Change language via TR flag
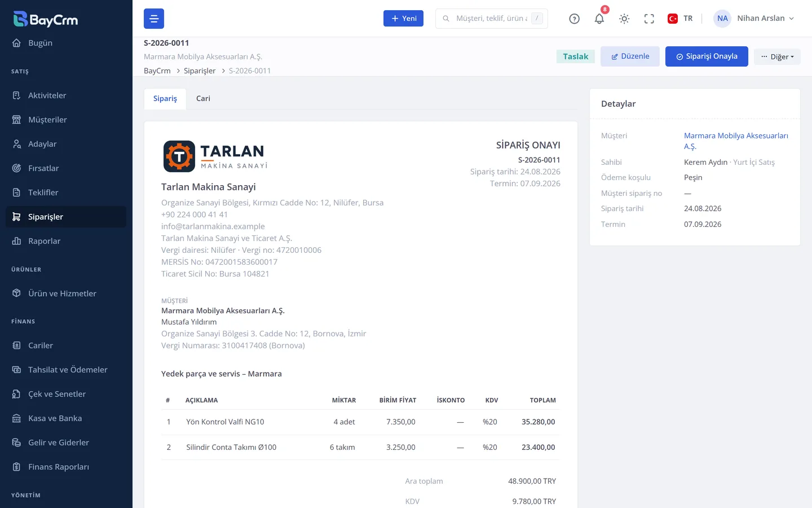 (x=680, y=19)
